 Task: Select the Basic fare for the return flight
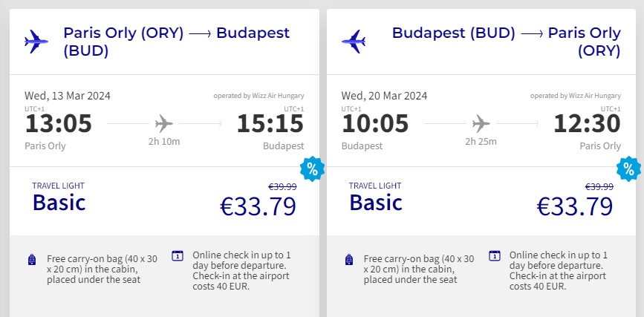(x=377, y=202)
